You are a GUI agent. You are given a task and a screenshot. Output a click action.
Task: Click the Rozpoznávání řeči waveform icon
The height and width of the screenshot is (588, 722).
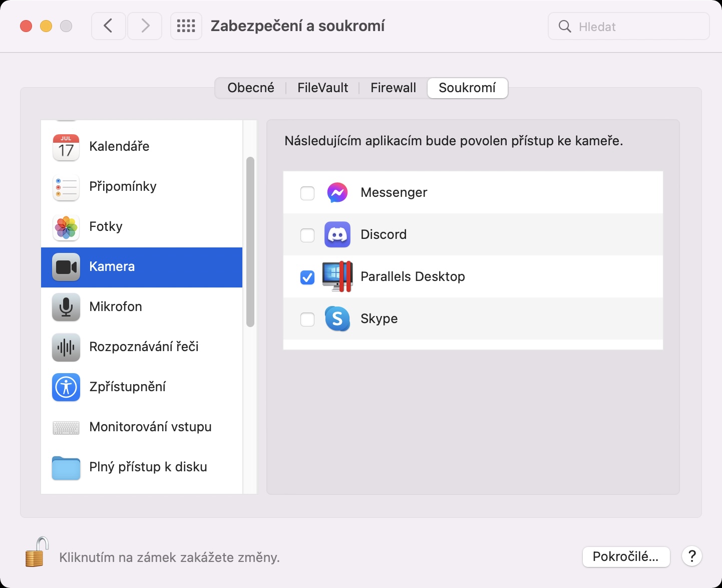tap(66, 347)
